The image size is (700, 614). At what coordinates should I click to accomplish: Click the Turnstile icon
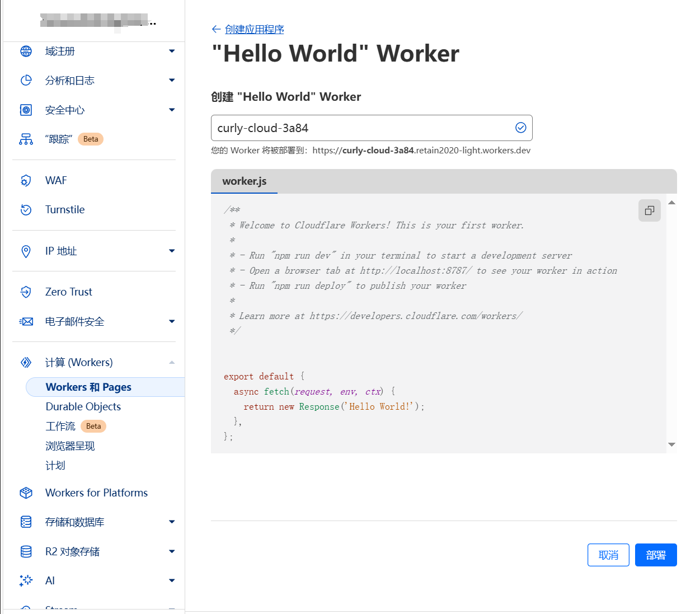tap(26, 209)
